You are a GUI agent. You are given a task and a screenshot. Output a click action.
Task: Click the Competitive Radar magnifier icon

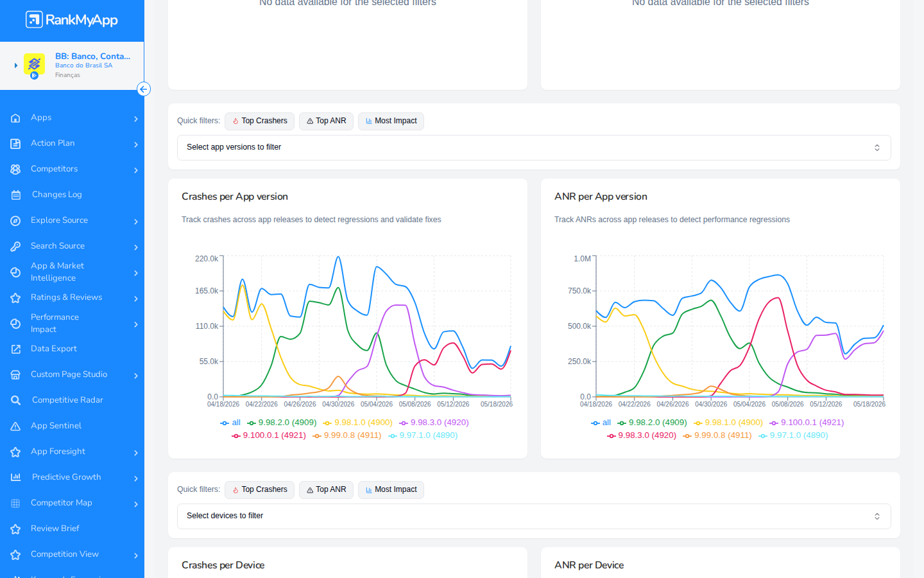point(15,401)
